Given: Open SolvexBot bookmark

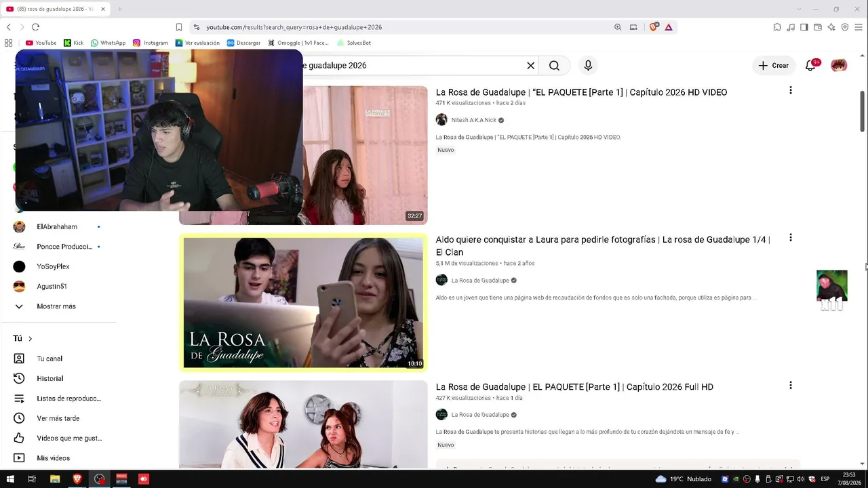Looking at the screenshot, I should (x=353, y=43).
